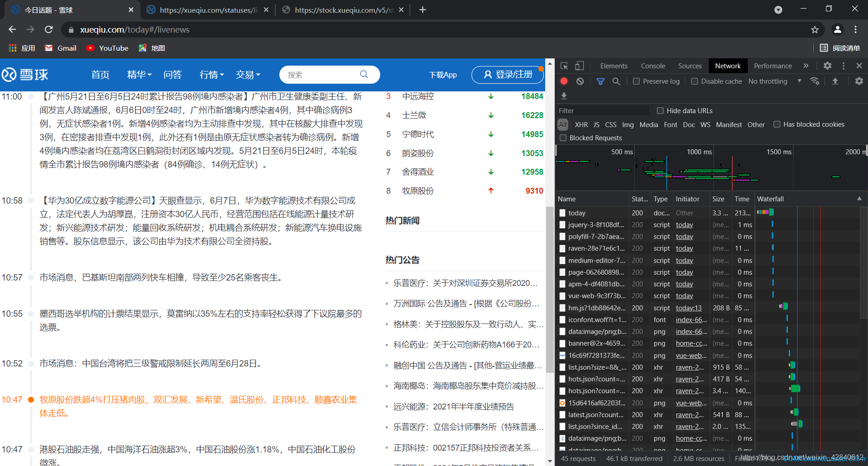Filter requests by JS type

(596, 124)
